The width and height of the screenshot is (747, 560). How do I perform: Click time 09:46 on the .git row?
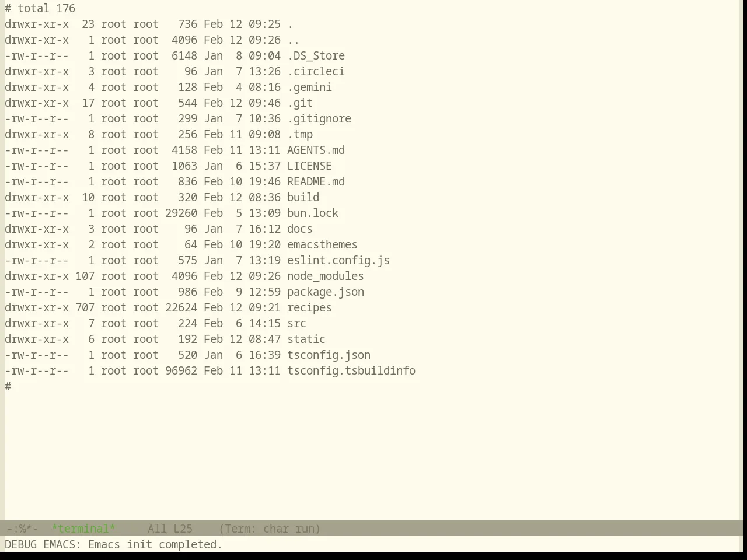tap(264, 103)
